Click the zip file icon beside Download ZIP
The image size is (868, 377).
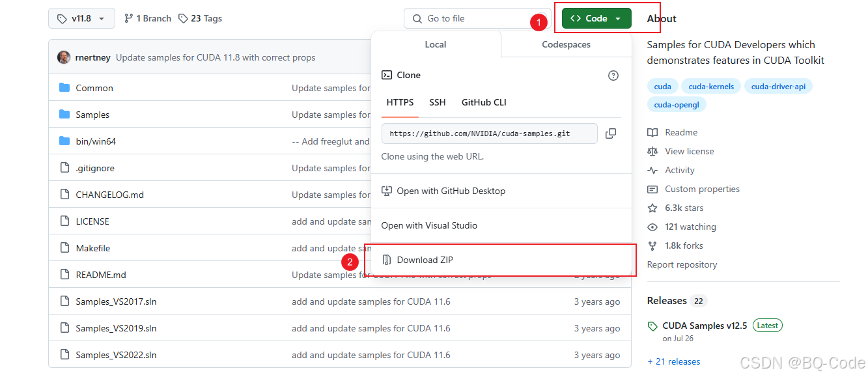pos(387,260)
